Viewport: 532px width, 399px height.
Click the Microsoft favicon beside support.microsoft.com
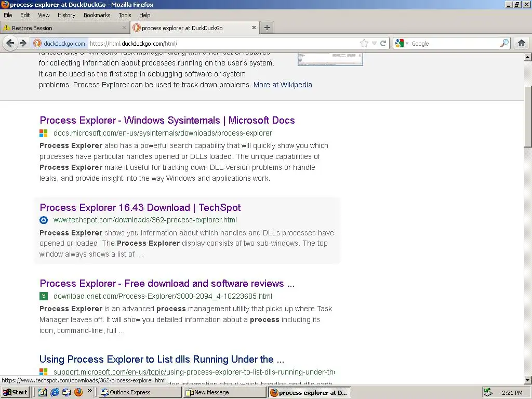click(44, 372)
